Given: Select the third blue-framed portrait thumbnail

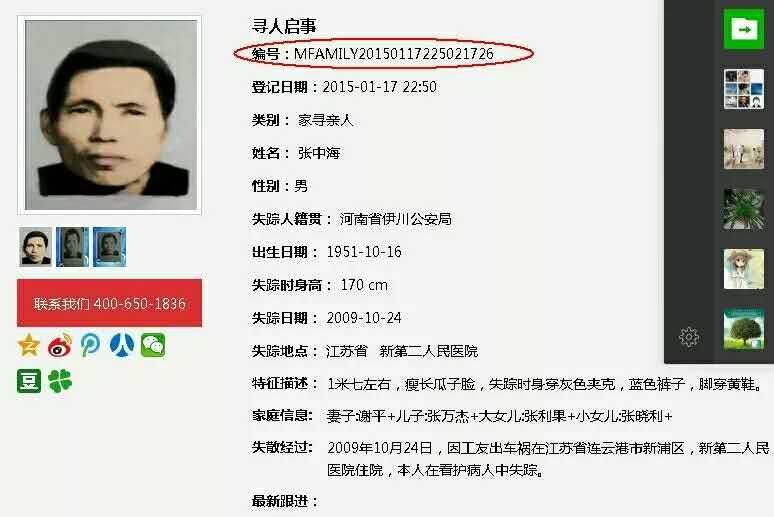Looking at the screenshot, I should click(110, 247).
